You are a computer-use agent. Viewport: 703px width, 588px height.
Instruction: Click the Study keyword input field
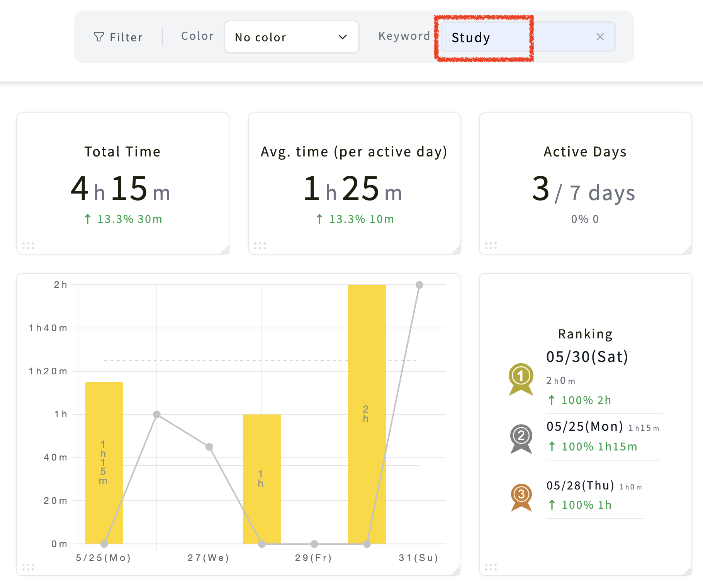(527, 37)
